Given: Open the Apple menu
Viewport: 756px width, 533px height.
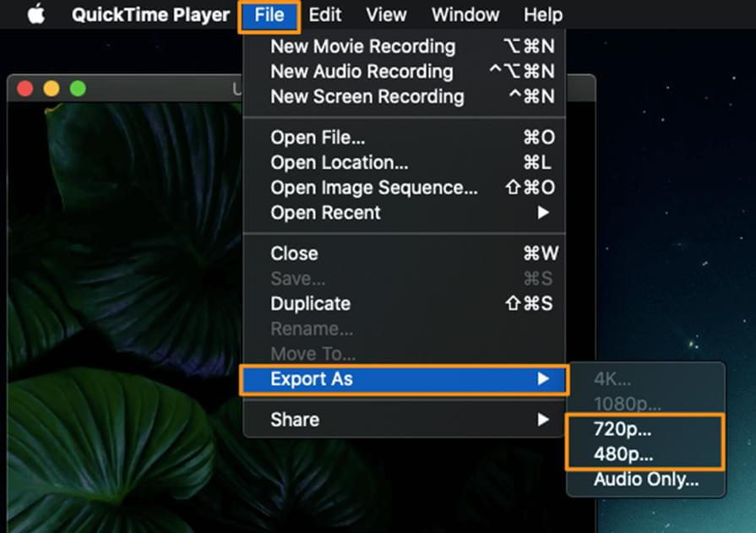Looking at the screenshot, I should pos(36,14).
